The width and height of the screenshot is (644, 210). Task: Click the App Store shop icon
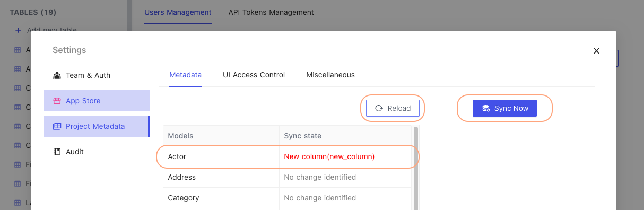pos(57,101)
